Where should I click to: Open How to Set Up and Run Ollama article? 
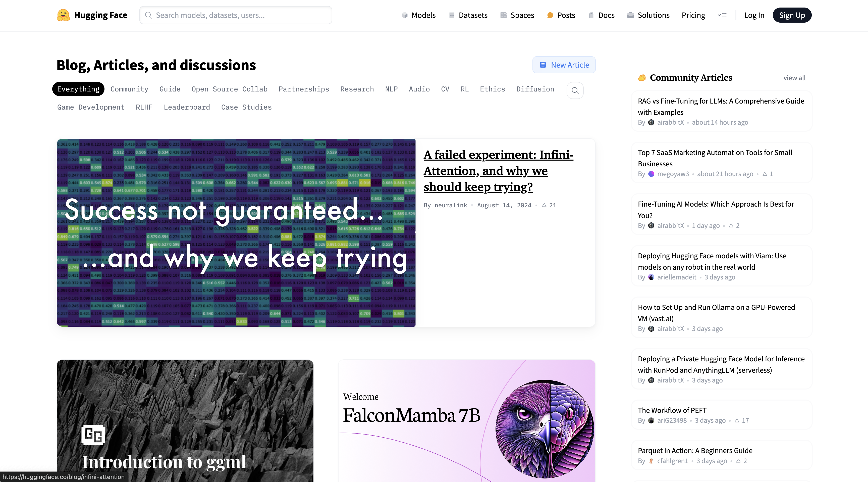(716, 313)
